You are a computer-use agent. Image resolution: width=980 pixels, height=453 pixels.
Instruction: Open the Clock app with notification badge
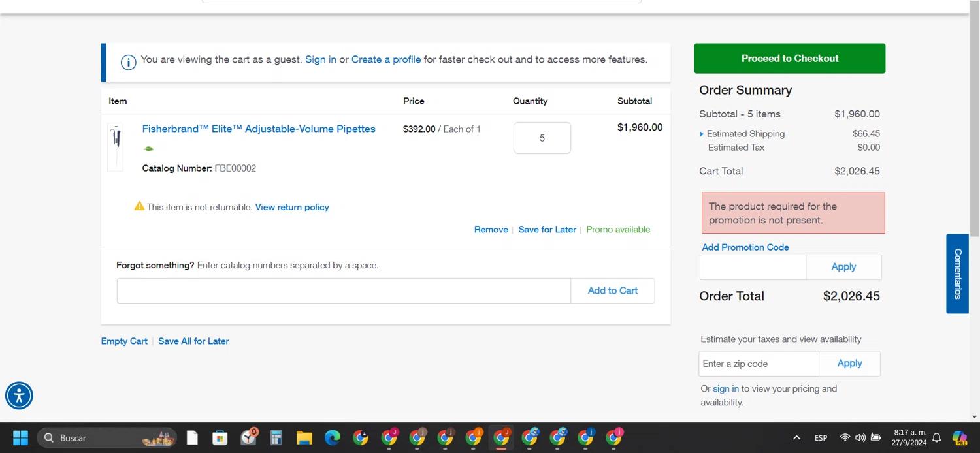pyautogui.click(x=249, y=438)
